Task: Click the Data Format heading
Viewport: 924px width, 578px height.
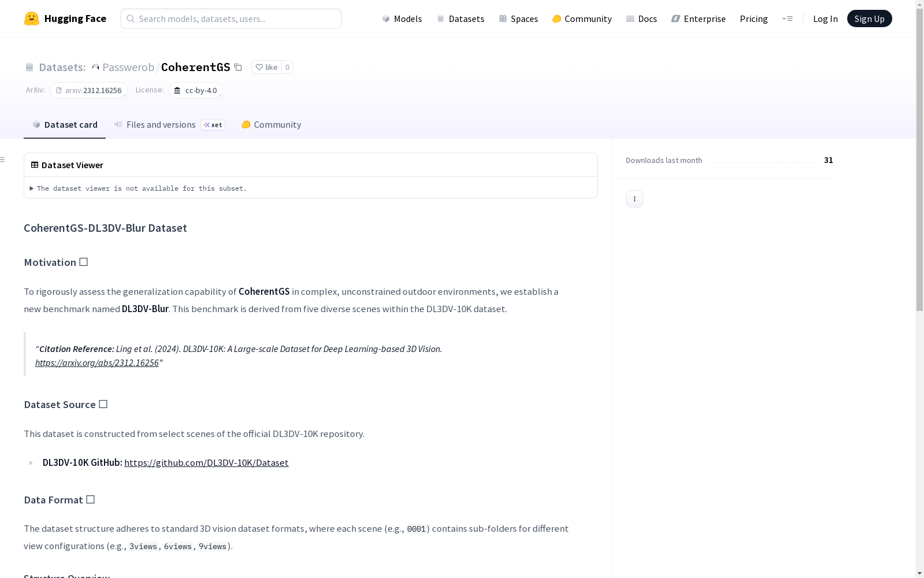Action: click(59, 500)
